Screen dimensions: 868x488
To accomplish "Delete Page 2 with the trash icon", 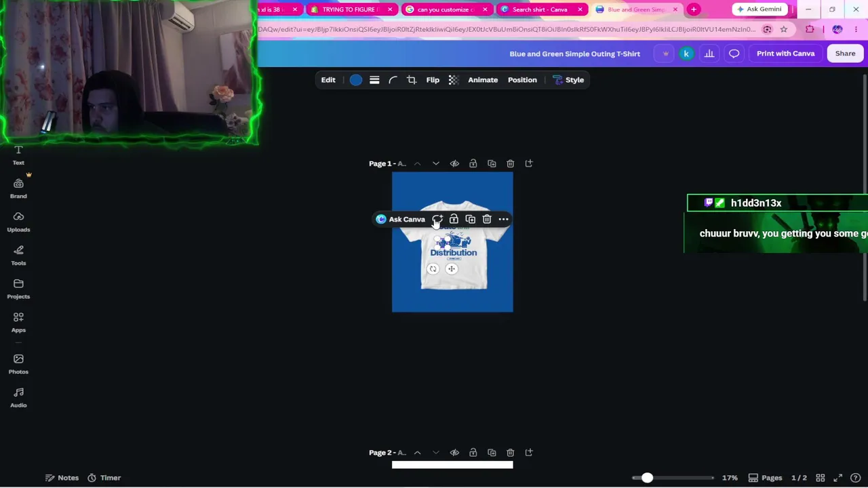I will 511,453.
